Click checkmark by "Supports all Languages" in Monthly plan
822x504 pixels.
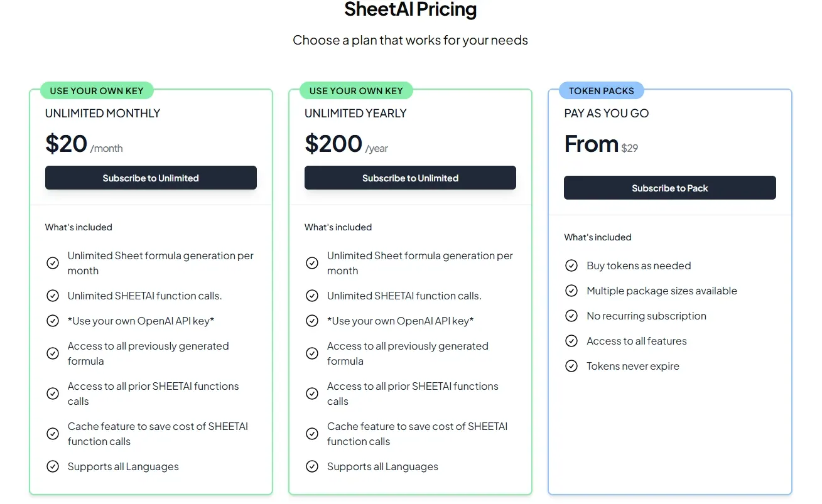53,466
